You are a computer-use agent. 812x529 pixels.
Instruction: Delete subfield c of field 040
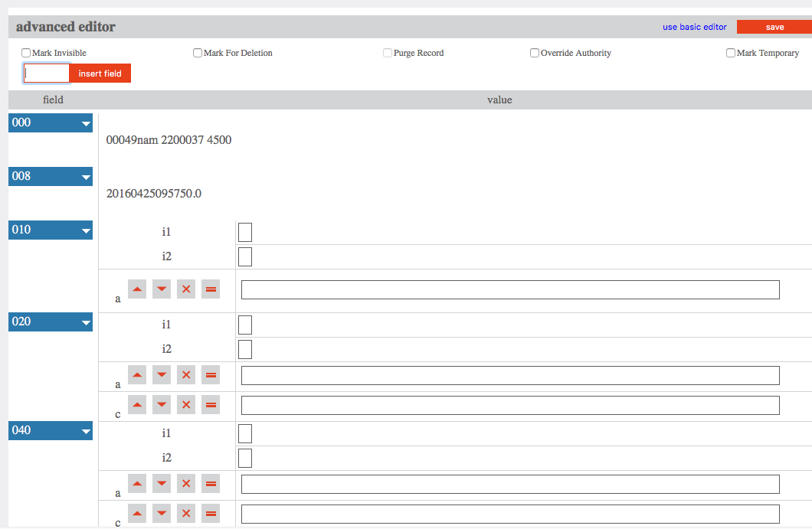(186, 514)
